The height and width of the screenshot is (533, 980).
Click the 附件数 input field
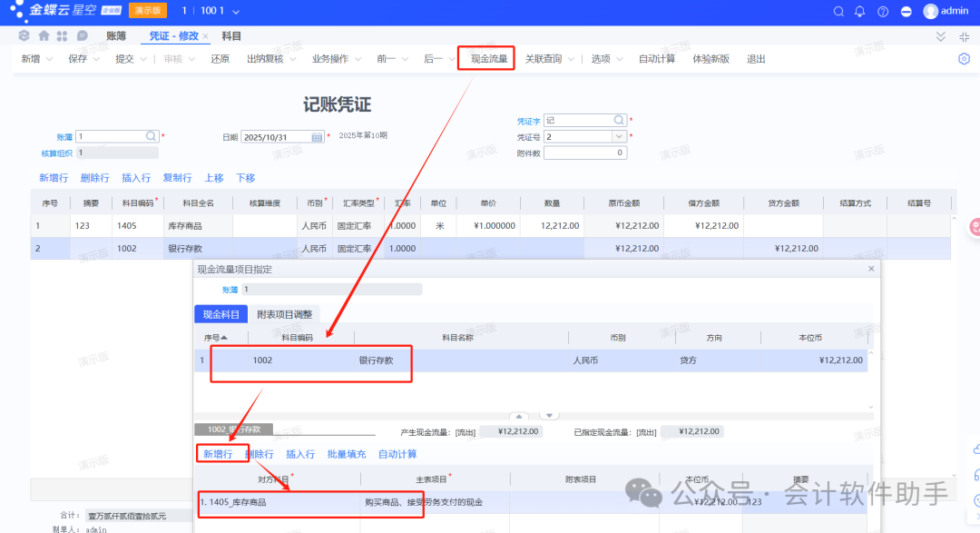[x=585, y=153]
